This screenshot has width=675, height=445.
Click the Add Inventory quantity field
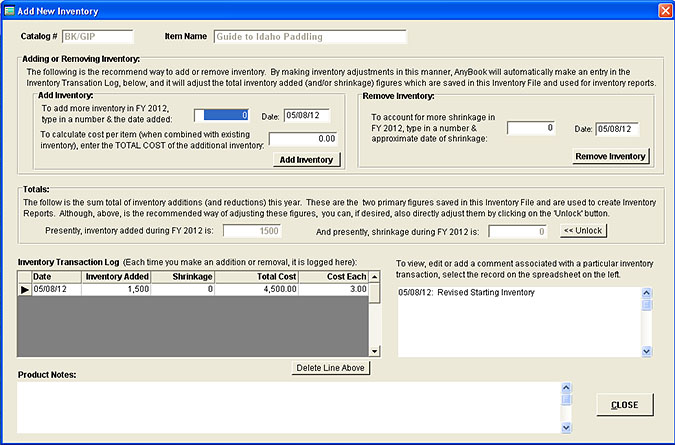pos(227,115)
